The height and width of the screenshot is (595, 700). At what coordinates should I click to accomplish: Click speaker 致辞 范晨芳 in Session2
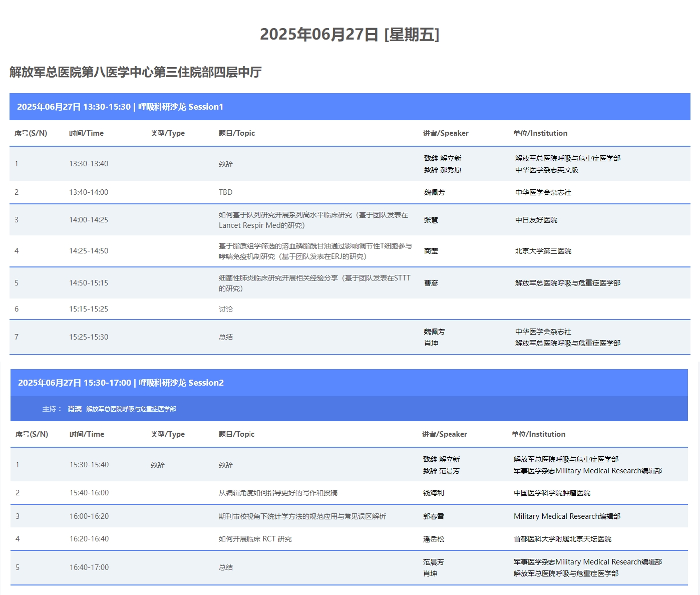tap(441, 471)
